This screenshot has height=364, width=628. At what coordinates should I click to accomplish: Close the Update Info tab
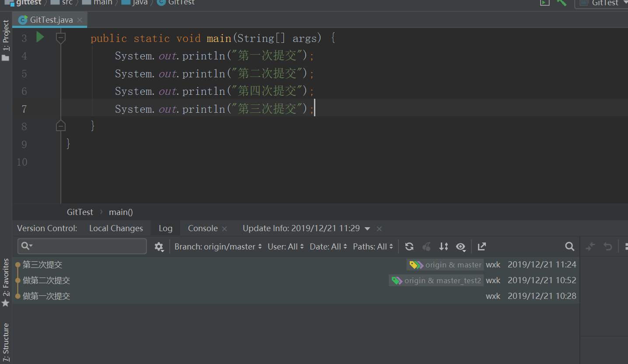click(x=379, y=229)
